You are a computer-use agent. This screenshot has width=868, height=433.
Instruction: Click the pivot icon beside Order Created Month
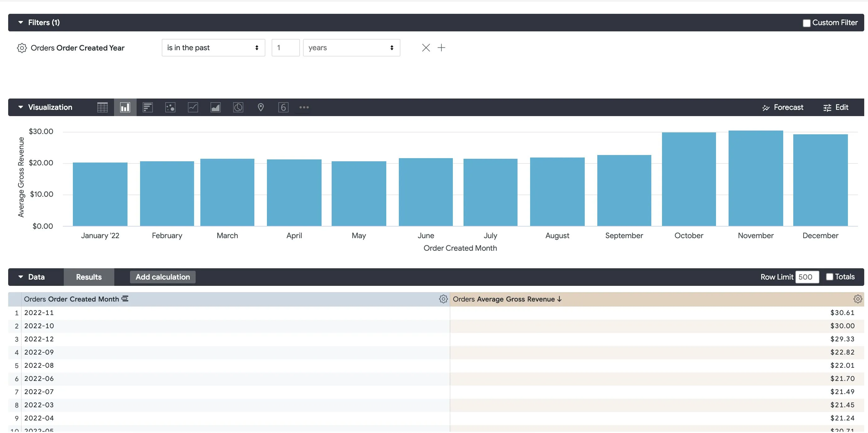(x=125, y=299)
